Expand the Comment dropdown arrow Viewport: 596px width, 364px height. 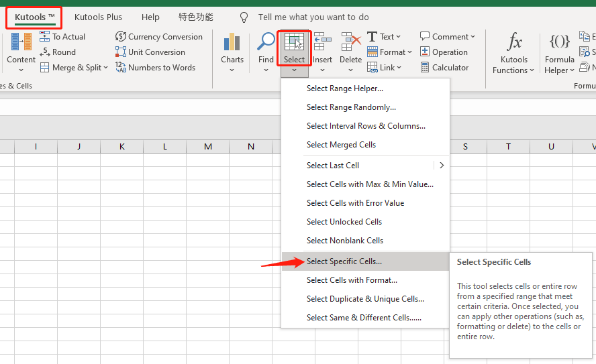click(473, 37)
